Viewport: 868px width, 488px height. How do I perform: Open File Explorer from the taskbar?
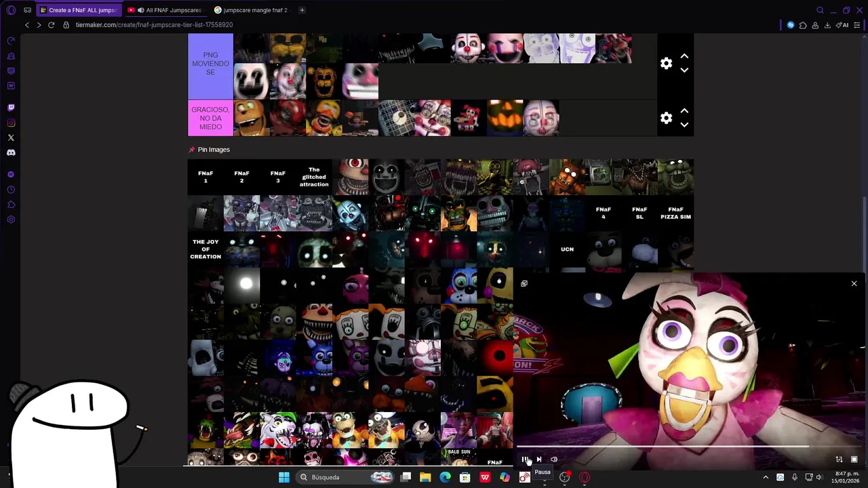pyautogui.click(x=425, y=477)
